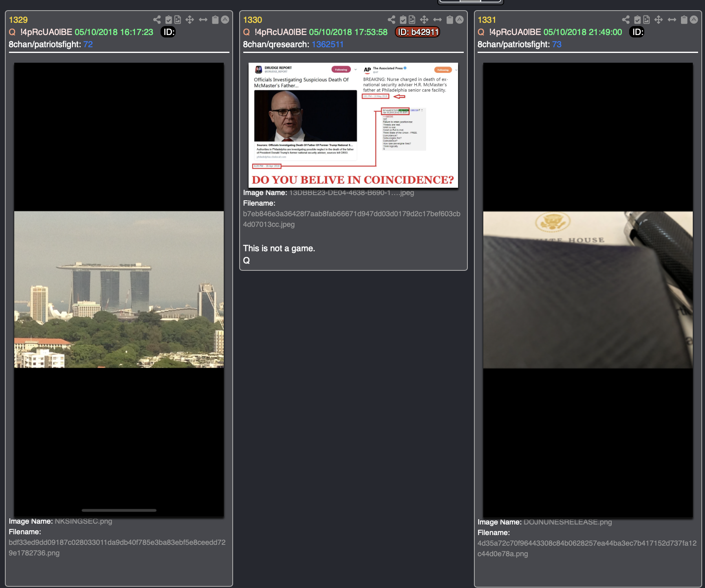Click image name DOJNUNESRELEASE.png

568,522
